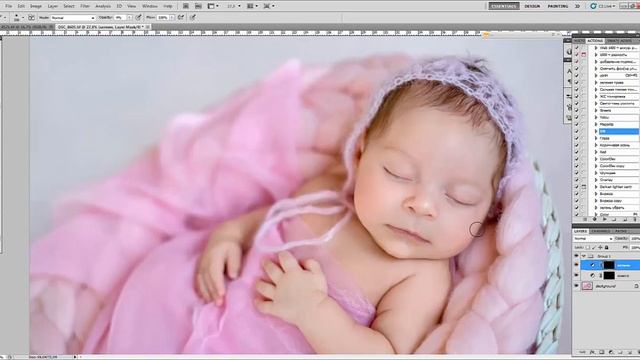This screenshot has height=360, width=640.
Task: Close the active DSC document tab
Action: point(148,27)
